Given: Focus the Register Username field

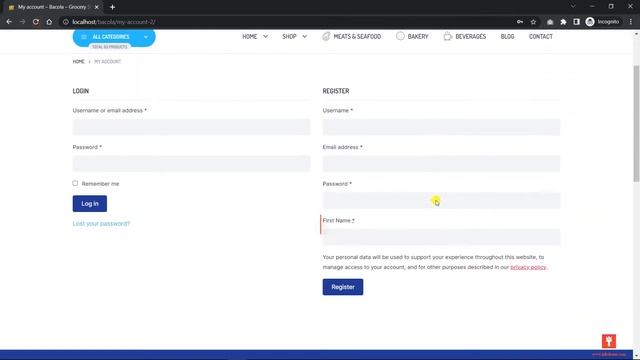Looking at the screenshot, I should (x=441, y=127).
